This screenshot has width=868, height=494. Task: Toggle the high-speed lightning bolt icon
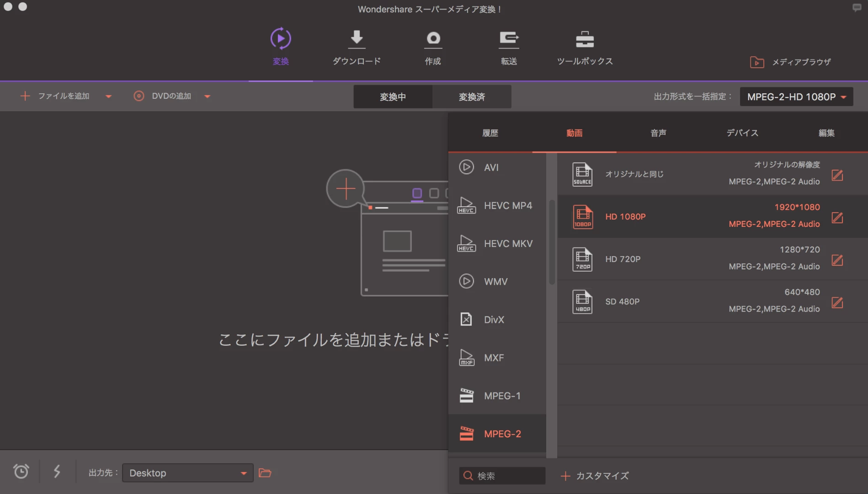[57, 471]
